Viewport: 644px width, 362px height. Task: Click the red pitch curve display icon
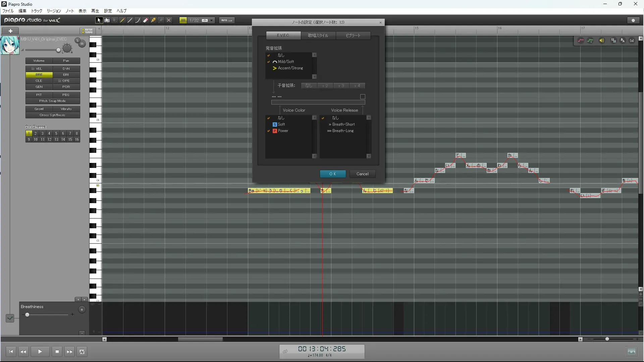[581, 41]
